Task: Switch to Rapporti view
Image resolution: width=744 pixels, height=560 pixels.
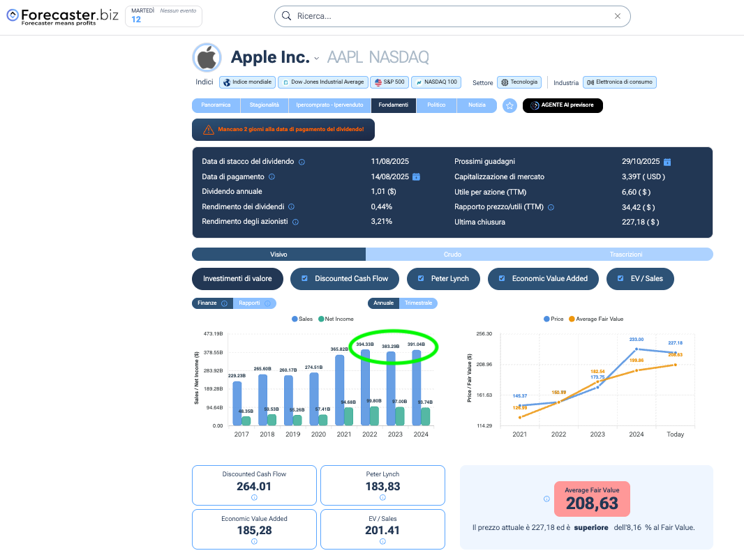Action: [x=254, y=303]
